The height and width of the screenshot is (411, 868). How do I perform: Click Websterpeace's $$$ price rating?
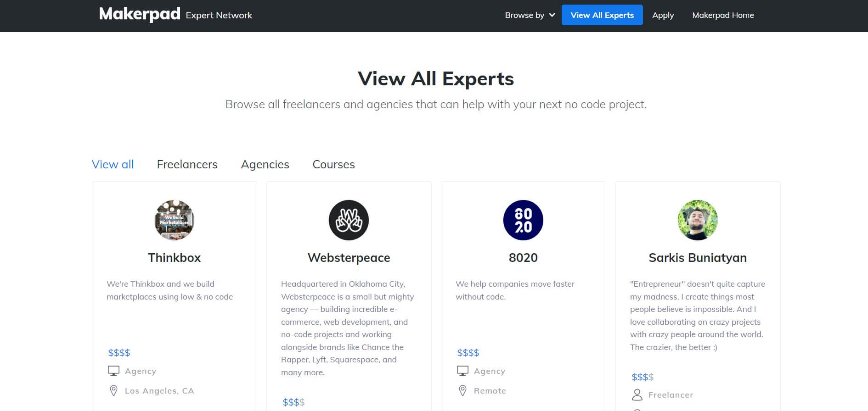[x=293, y=402]
